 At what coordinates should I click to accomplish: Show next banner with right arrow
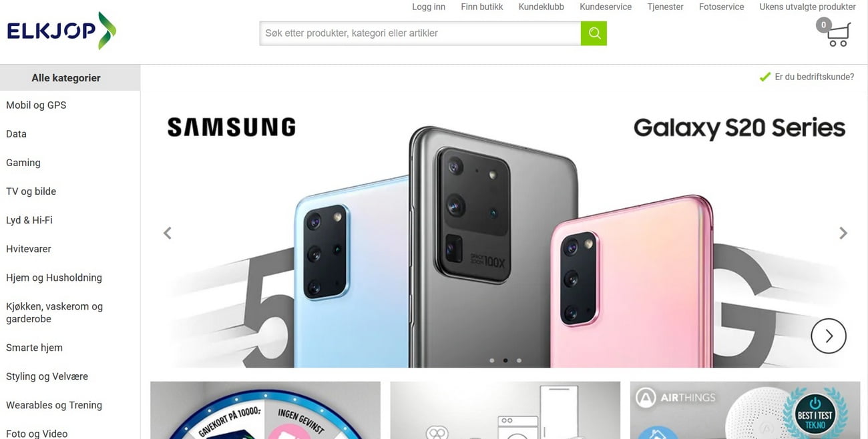pos(843,233)
